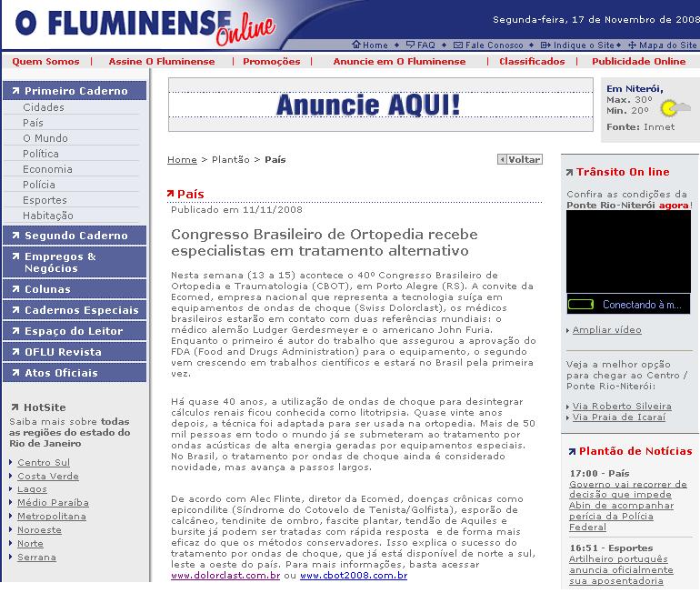This screenshot has height=593, width=700.
Task: Click the traffic video loading progress bar
Action: click(581, 305)
